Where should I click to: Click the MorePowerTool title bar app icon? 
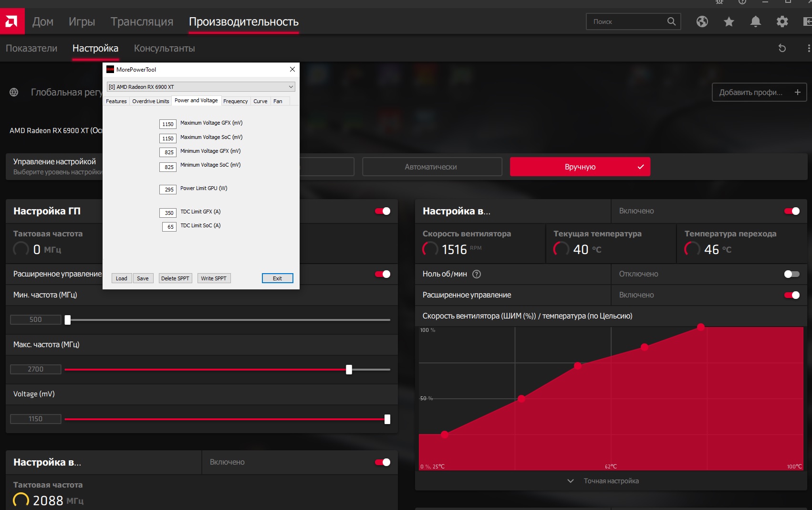click(x=110, y=69)
